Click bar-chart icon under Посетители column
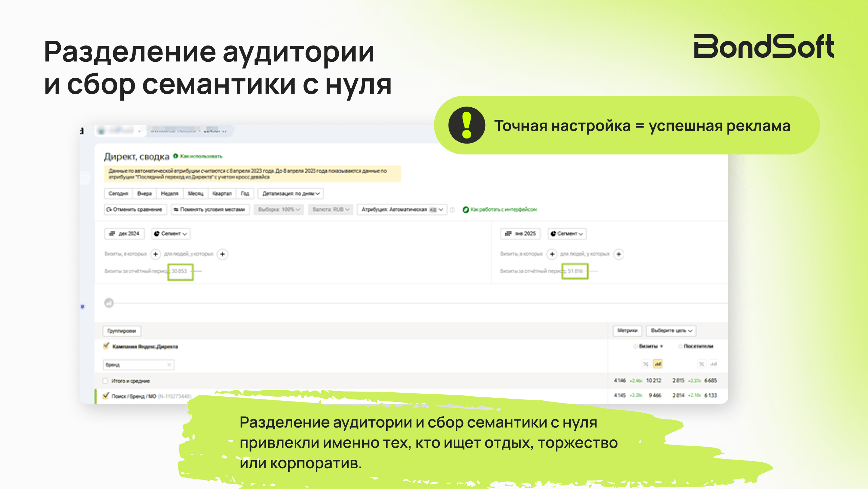This screenshot has width=868, height=489. tap(713, 364)
